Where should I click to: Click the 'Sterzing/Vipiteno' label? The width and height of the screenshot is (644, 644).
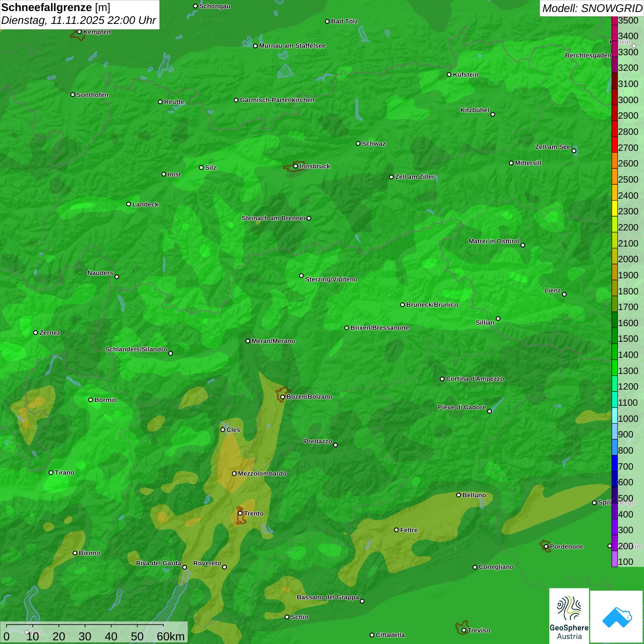pos(331,279)
